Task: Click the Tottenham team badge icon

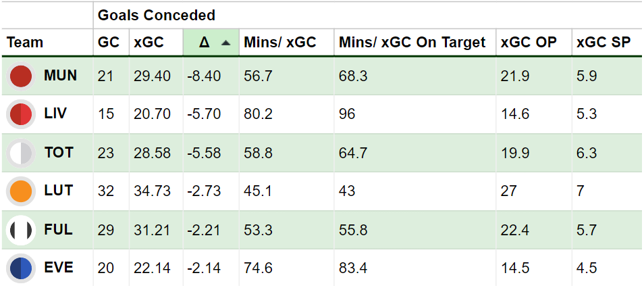Action: (x=21, y=153)
